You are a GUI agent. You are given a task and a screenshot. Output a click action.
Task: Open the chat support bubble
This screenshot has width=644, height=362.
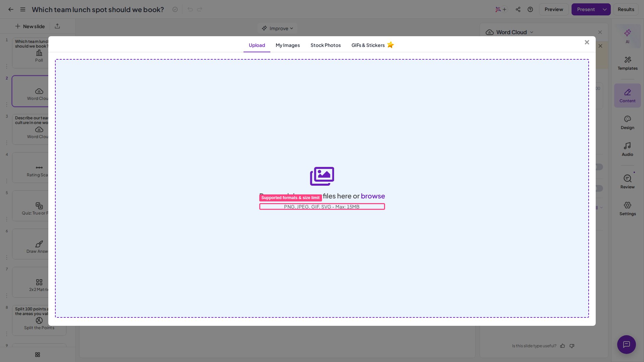(626, 344)
